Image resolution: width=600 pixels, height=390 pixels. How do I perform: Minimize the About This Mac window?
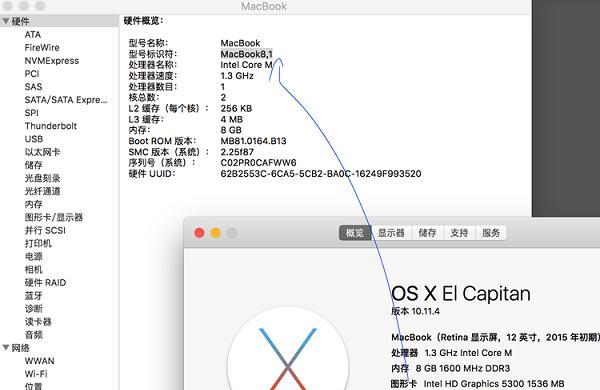coord(216,233)
